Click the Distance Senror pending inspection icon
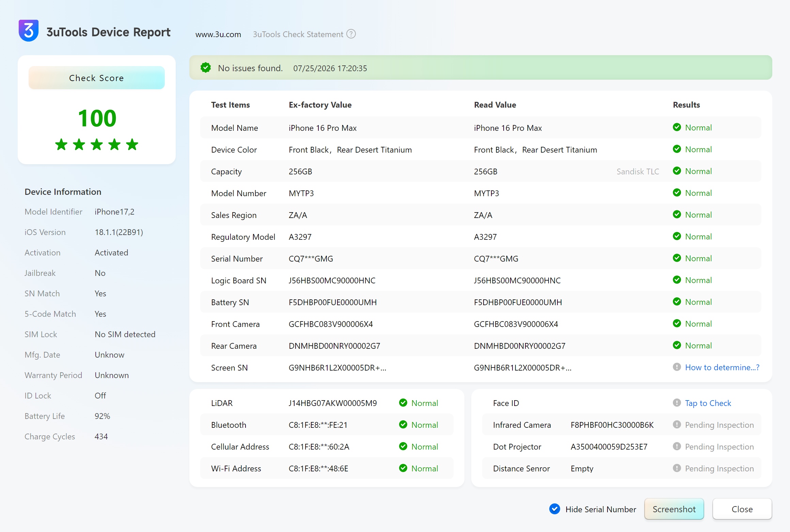790x532 pixels. click(677, 468)
